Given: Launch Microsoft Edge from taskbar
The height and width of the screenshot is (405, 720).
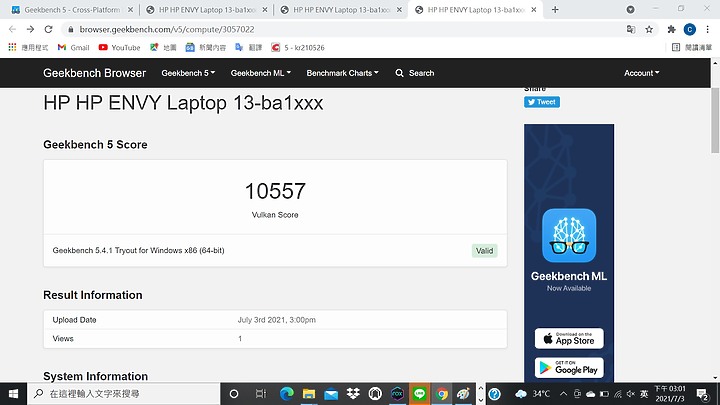Looking at the screenshot, I should pos(287,394).
